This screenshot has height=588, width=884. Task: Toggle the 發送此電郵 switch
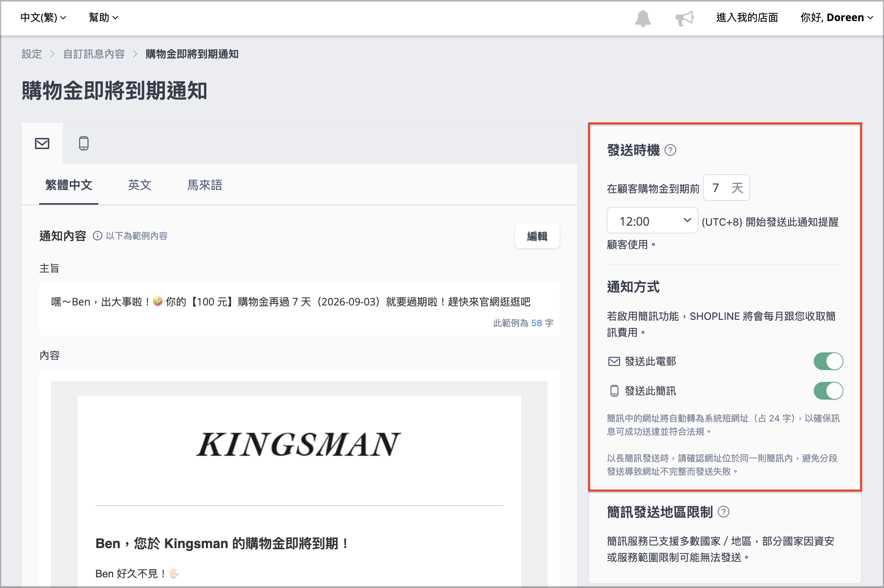[x=828, y=362]
